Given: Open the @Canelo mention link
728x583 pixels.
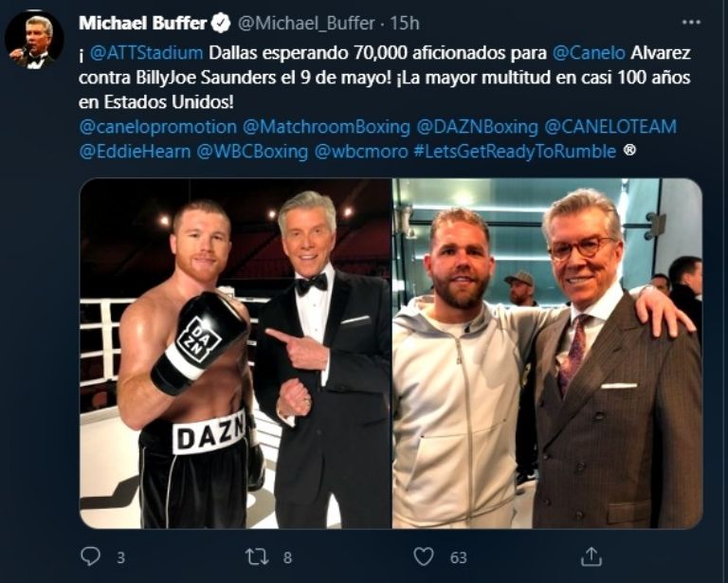Looking at the screenshot, I should coord(590,53).
